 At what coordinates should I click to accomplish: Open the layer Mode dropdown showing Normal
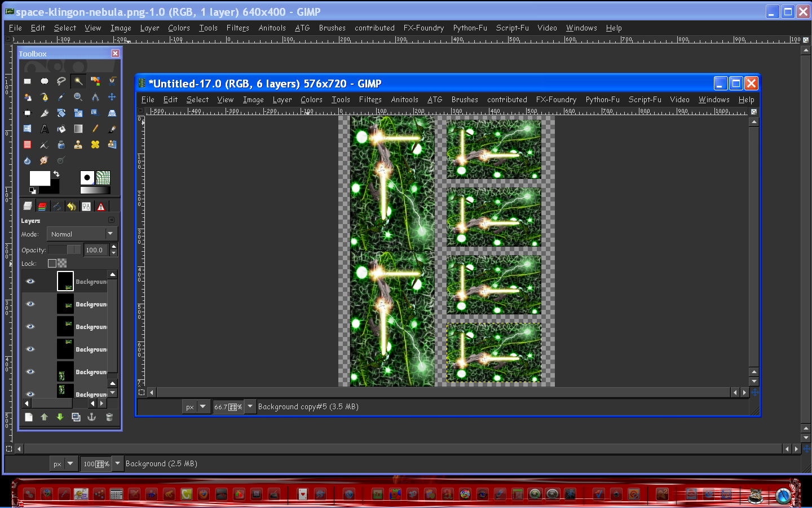click(82, 234)
